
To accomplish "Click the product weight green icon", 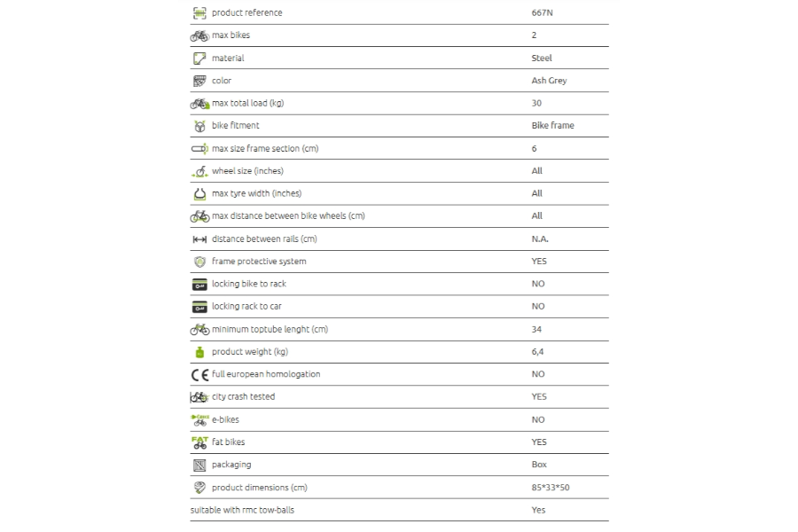I will pos(199,352).
